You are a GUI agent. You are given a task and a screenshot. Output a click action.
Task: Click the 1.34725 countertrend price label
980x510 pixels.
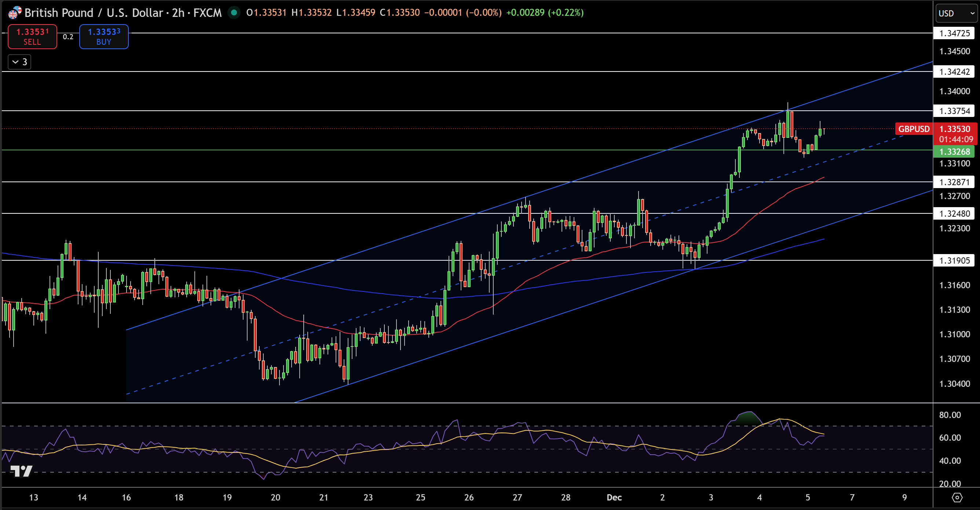click(955, 33)
